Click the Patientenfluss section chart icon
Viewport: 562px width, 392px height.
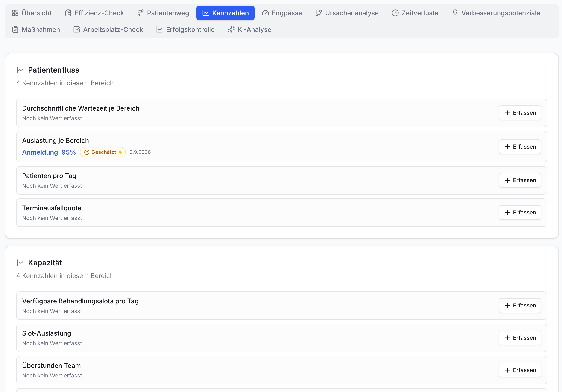(x=20, y=70)
